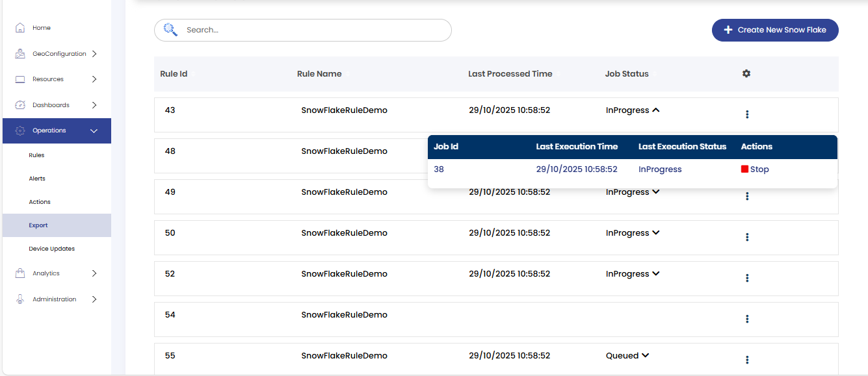868x376 pixels.
Task: Sort by Rule Id column header
Action: tap(174, 74)
